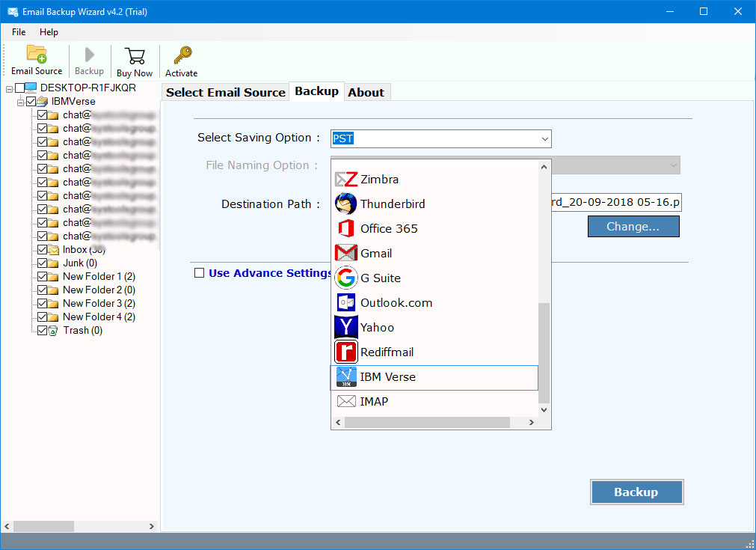The height and width of the screenshot is (550, 756).
Task: Uncheck the Trash (0) checkbox
Action: (x=42, y=331)
